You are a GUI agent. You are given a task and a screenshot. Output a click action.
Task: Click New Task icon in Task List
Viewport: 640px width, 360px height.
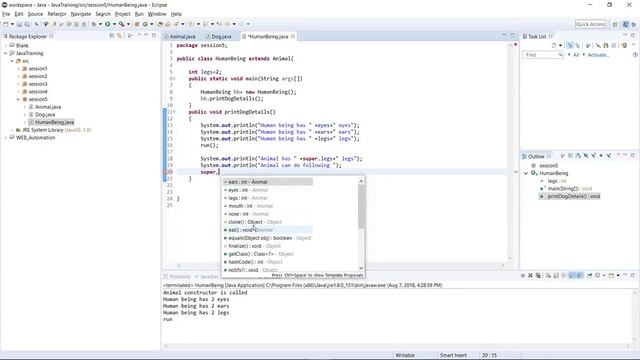[554, 45]
